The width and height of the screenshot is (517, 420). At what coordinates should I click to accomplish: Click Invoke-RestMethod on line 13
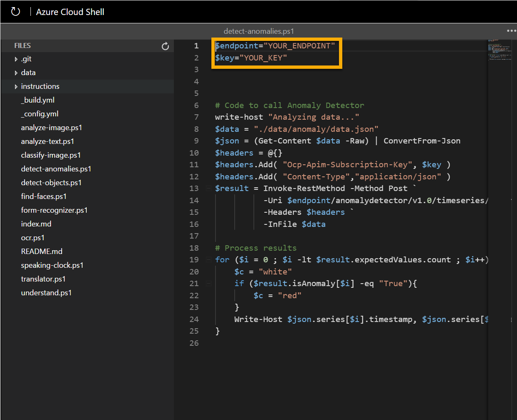304,189
